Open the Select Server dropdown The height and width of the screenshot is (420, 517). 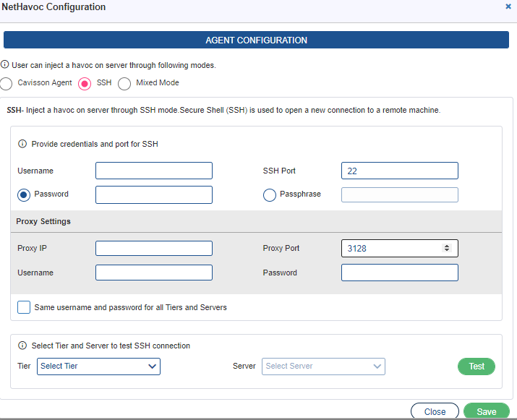pos(323,367)
